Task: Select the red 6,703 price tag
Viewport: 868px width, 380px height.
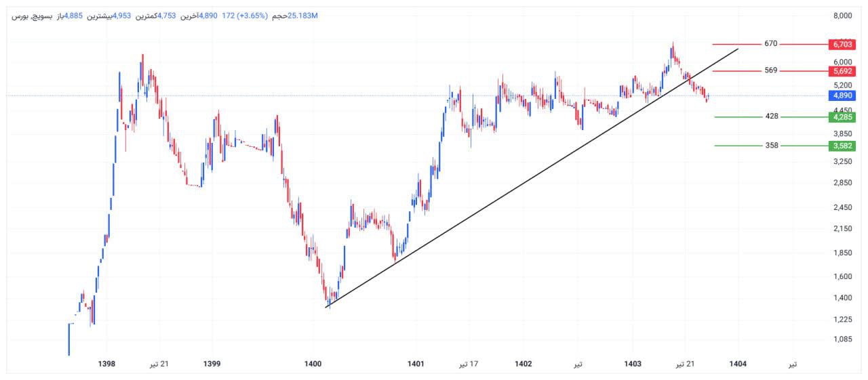Action: (x=842, y=44)
